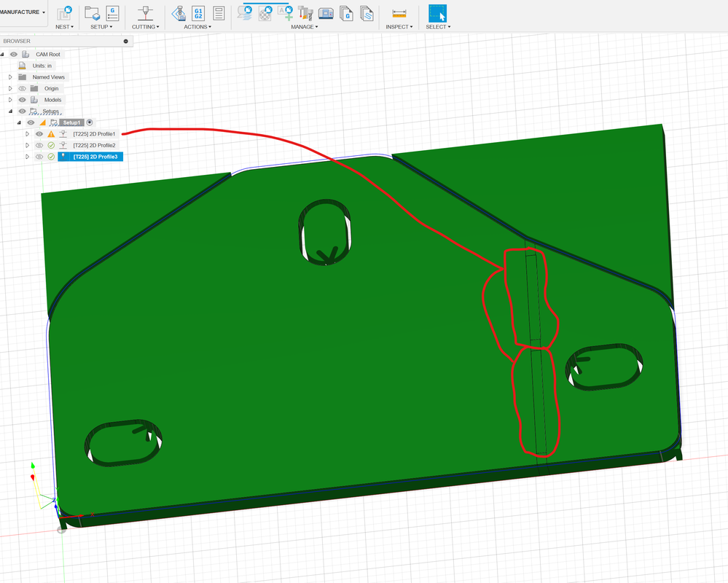Click the Setups label
Image resolution: width=728 pixels, height=583 pixels.
point(50,111)
